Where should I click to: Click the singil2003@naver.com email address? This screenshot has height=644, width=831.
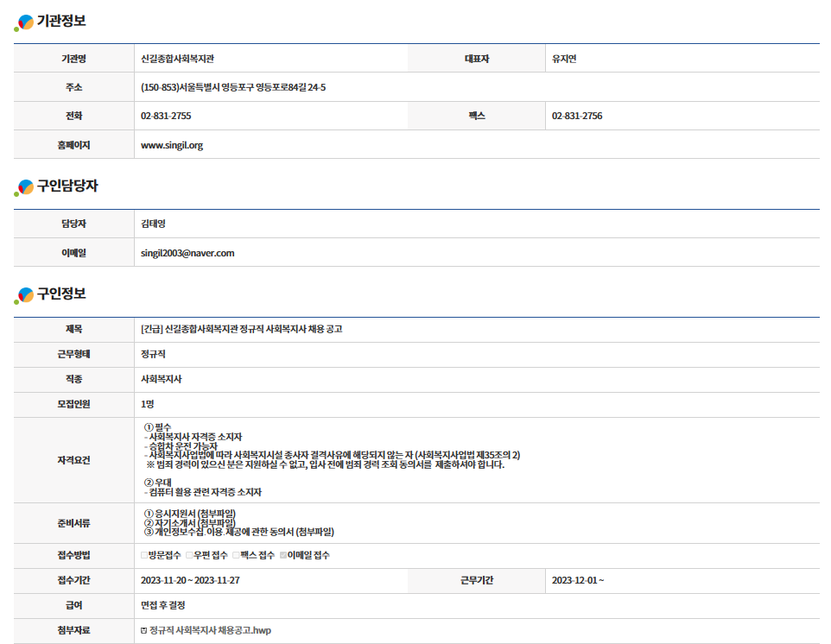[x=187, y=253]
